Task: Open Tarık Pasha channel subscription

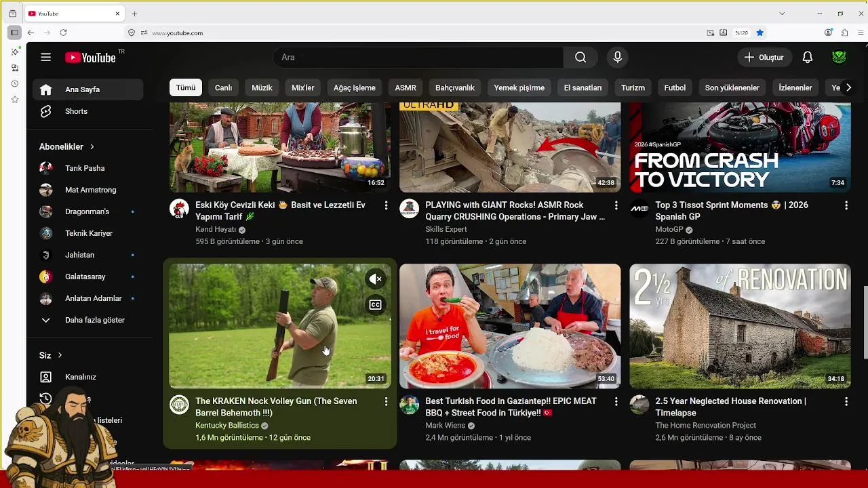Action: (x=87, y=168)
